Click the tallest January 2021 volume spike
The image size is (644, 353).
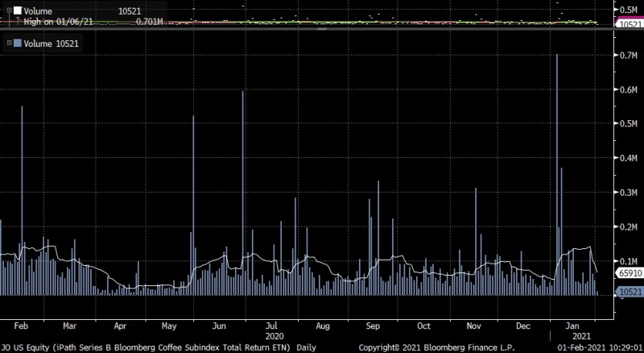[x=557, y=174]
